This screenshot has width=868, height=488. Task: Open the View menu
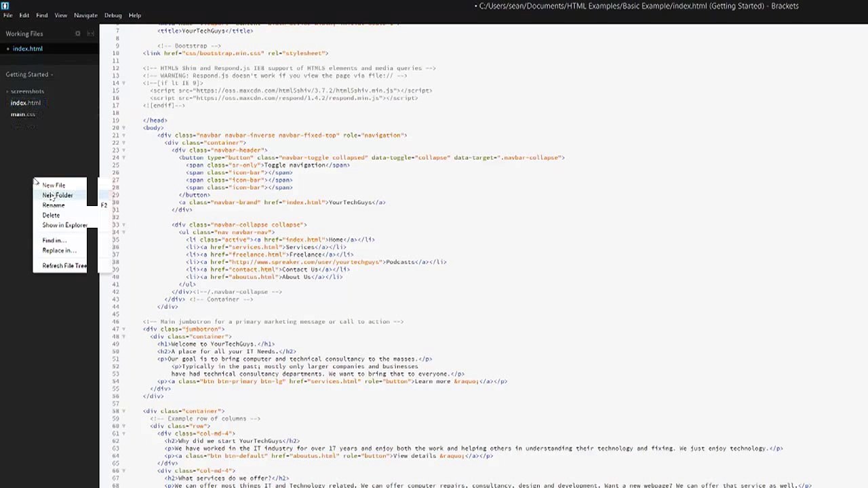[x=60, y=15]
